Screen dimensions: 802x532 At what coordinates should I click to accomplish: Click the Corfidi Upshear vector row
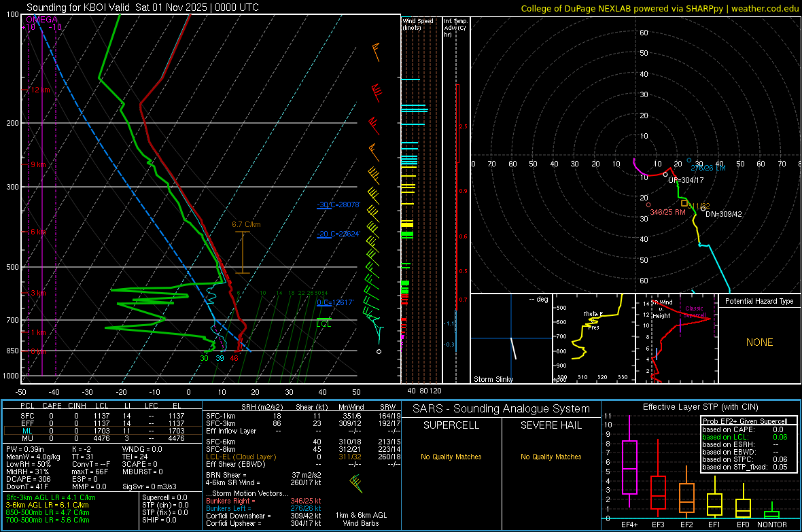(x=264, y=523)
